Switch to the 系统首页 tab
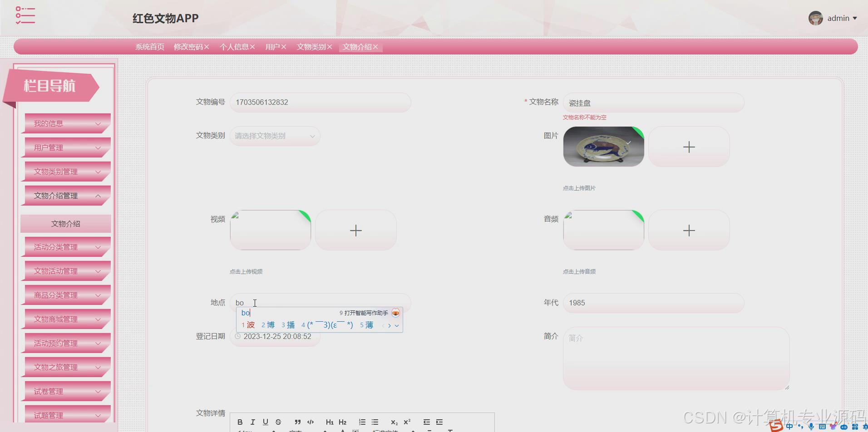 [x=149, y=46]
